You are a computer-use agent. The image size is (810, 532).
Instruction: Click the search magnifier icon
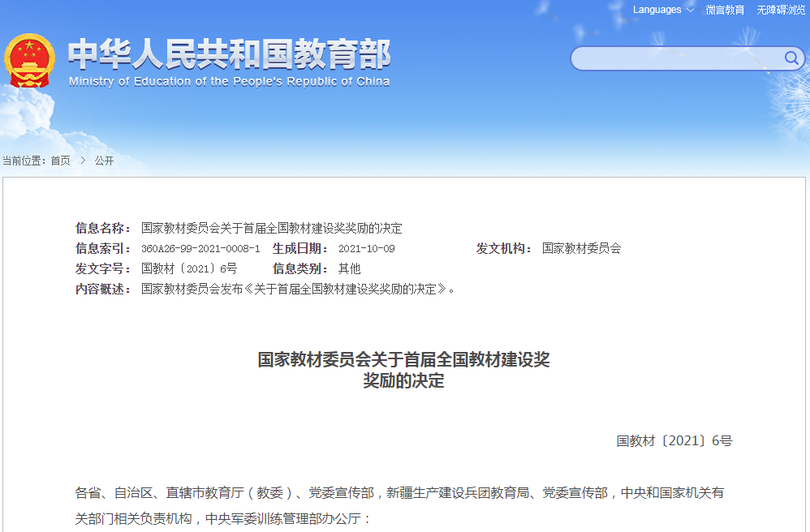click(x=791, y=58)
